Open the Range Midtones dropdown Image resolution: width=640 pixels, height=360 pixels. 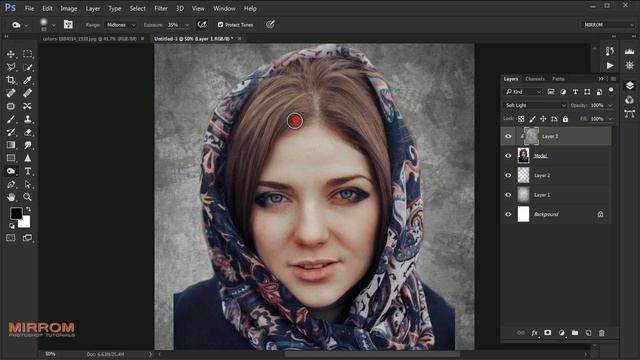tap(121, 25)
